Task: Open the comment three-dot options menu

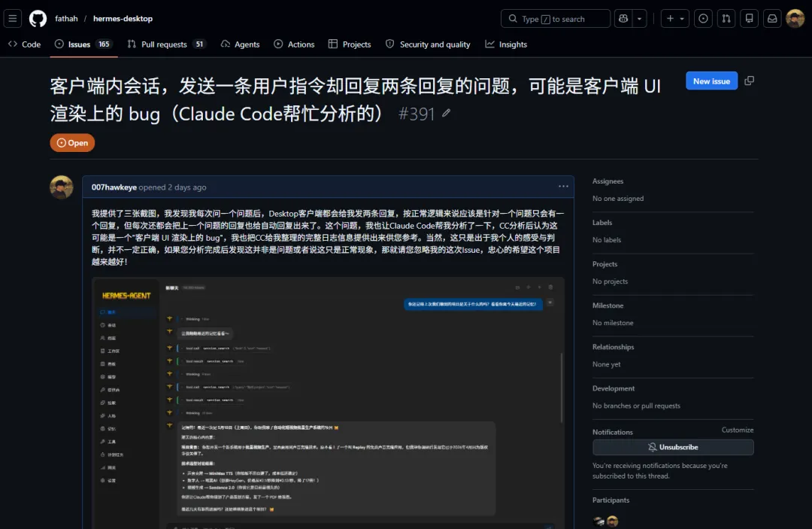Action: coord(563,187)
